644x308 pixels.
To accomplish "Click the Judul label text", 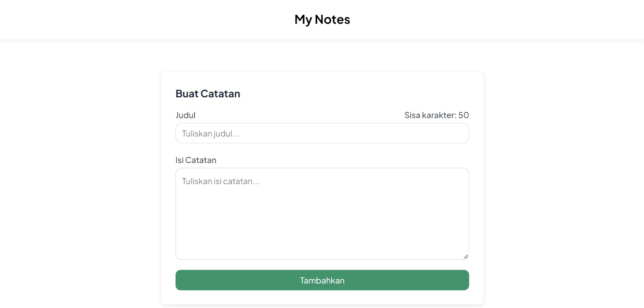I will [185, 115].
